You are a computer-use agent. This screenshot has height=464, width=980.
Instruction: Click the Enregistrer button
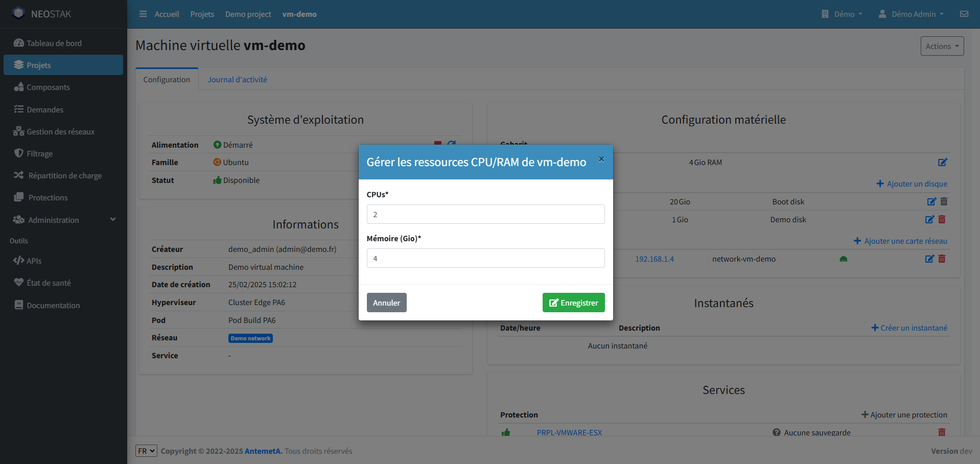(x=573, y=303)
